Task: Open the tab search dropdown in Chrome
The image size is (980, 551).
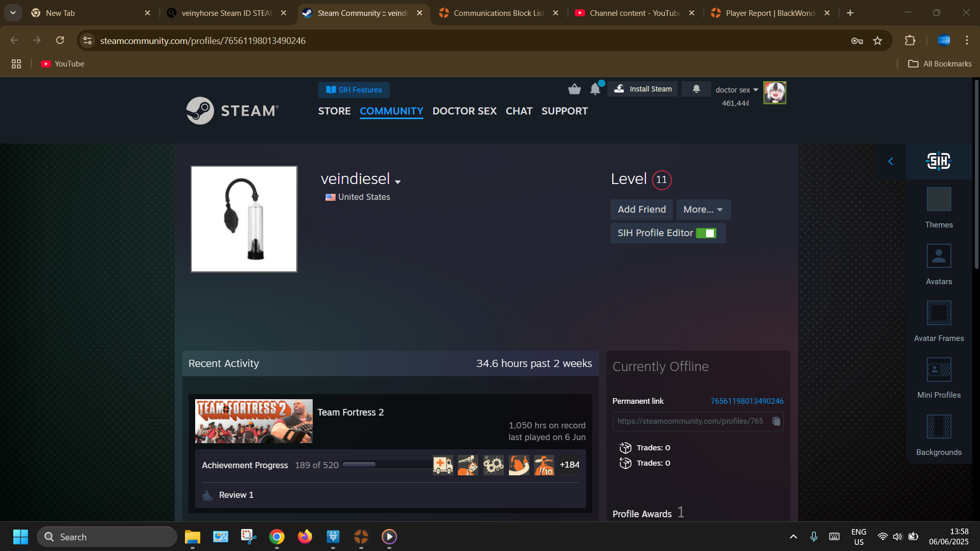Action: pos(13,13)
